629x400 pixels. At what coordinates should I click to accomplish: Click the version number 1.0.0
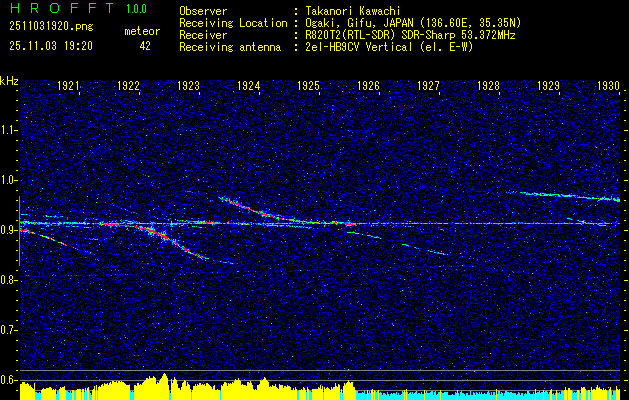(x=136, y=8)
